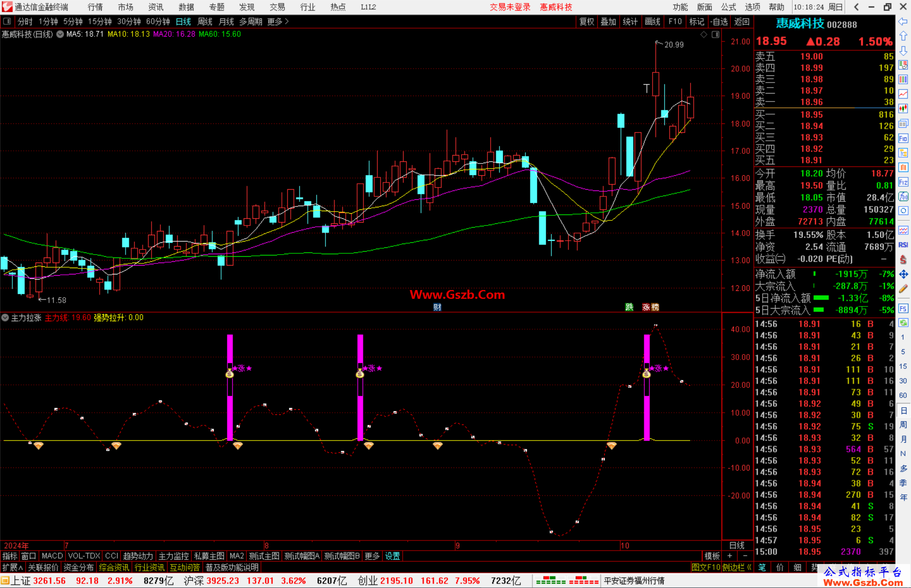
Task: Click the green refresh icon in the sidebar
Action: [903, 323]
